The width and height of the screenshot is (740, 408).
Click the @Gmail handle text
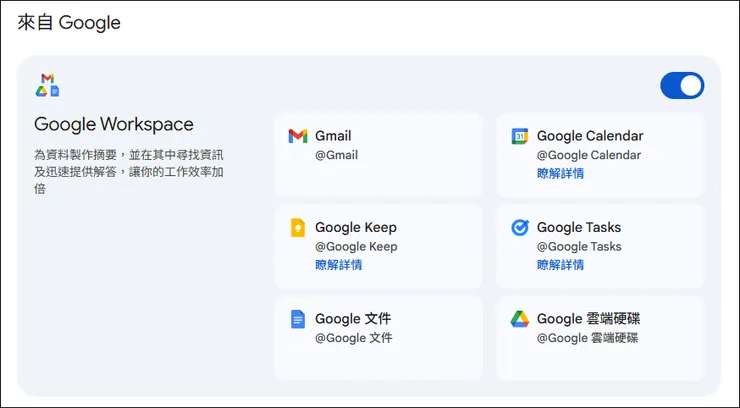pyautogui.click(x=336, y=155)
